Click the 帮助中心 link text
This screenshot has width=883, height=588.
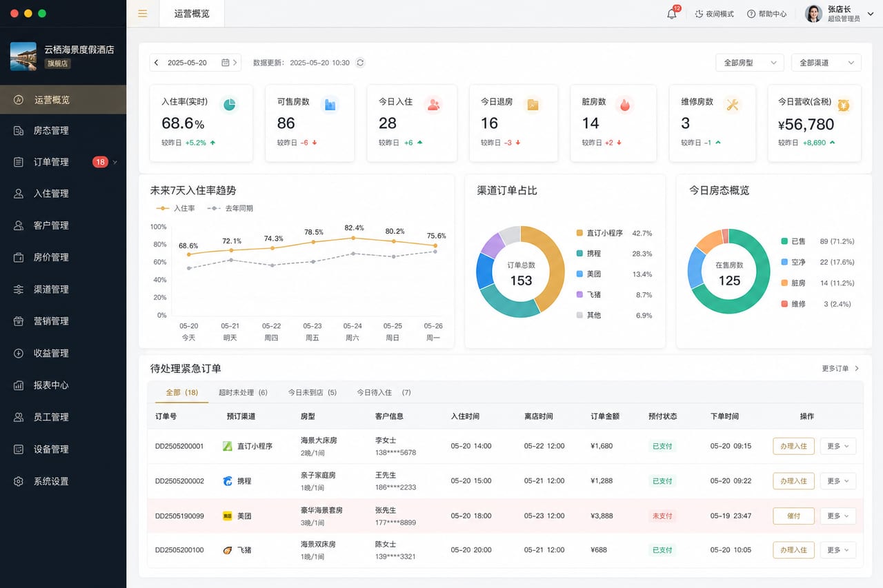(x=773, y=14)
